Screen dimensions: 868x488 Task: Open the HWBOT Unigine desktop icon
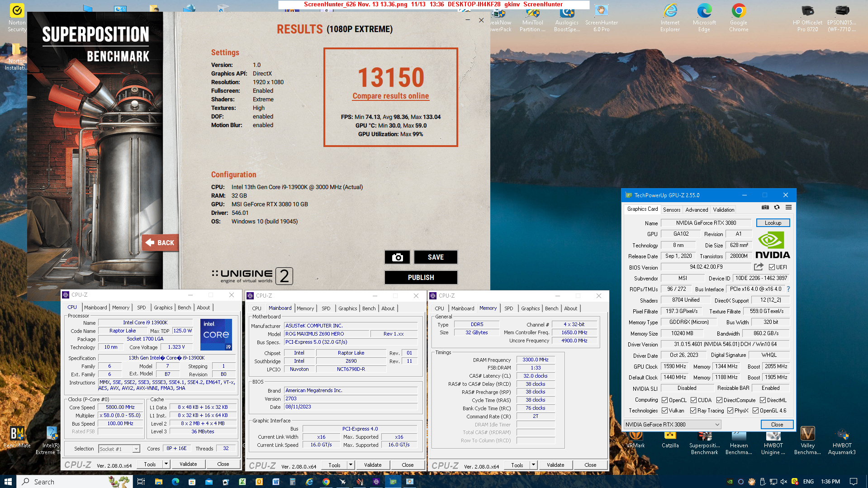(773, 443)
